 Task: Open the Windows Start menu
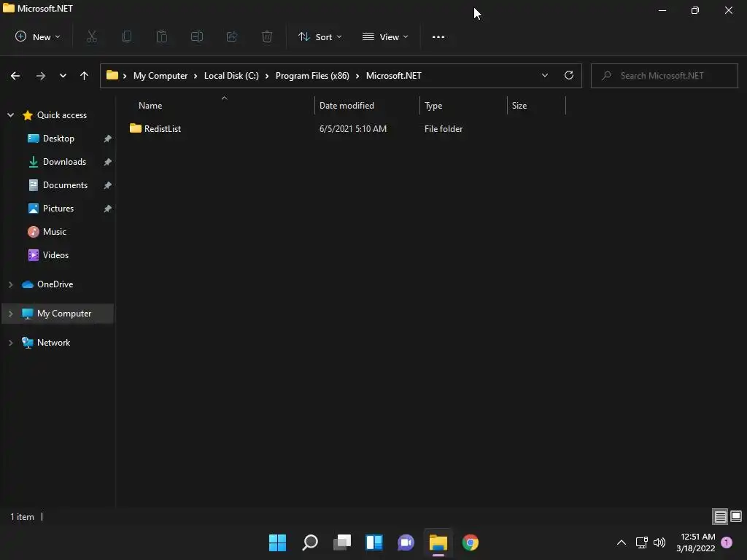(x=277, y=542)
